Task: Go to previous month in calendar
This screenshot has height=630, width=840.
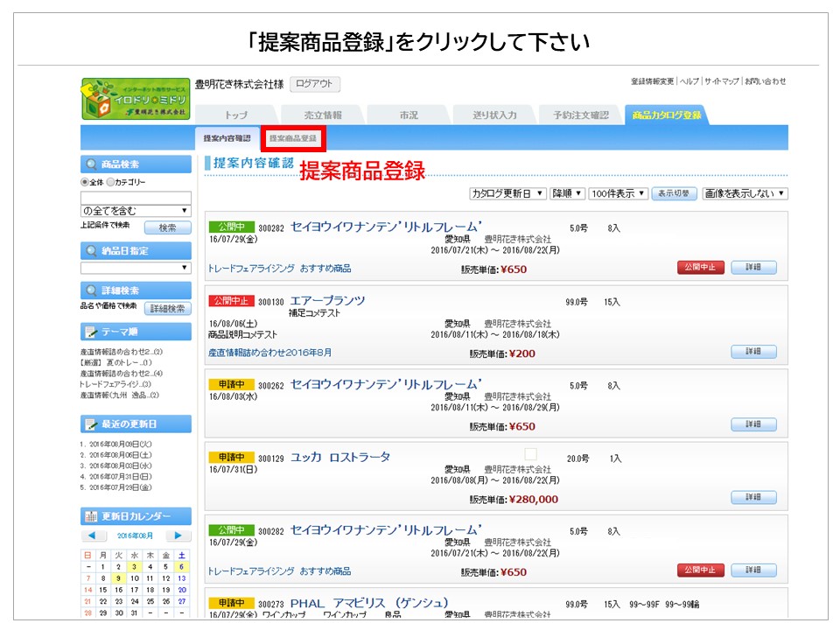Action: click(x=94, y=535)
